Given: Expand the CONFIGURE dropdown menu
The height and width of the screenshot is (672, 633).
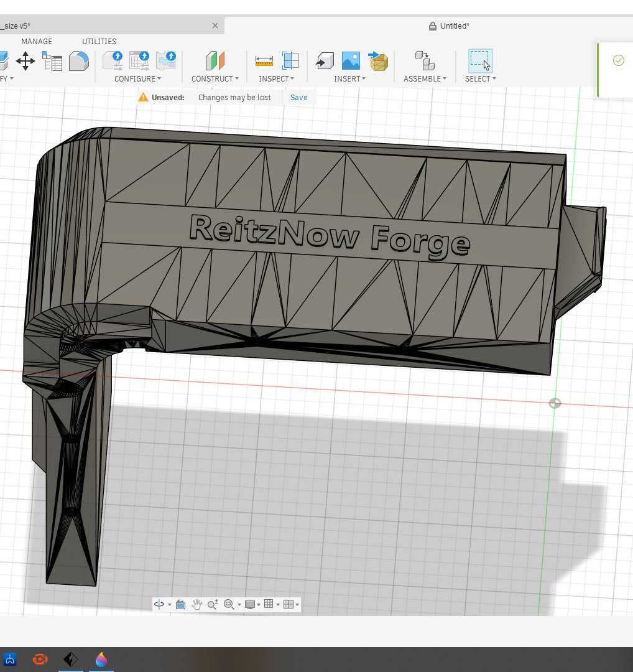Looking at the screenshot, I should pyautogui.click(x=137, y=79).
